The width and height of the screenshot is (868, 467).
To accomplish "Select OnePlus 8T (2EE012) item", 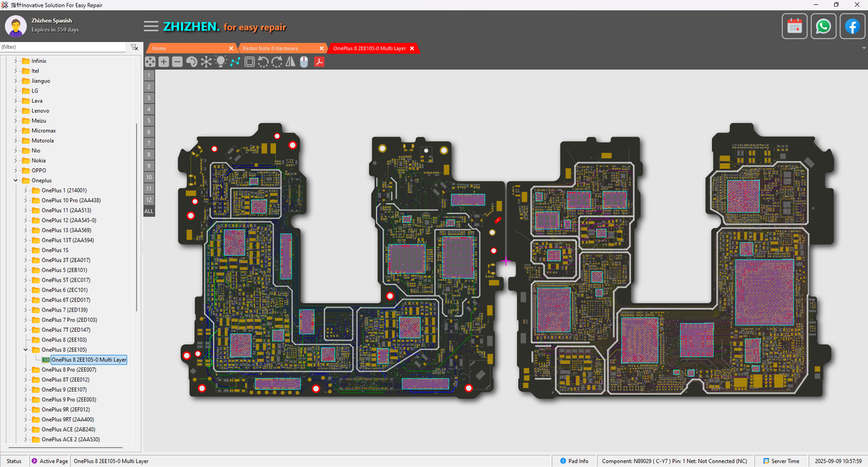I will click(65, 379).
